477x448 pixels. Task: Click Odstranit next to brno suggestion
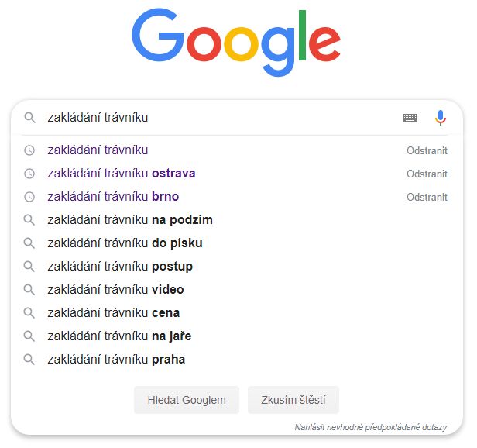coord(427,197)
